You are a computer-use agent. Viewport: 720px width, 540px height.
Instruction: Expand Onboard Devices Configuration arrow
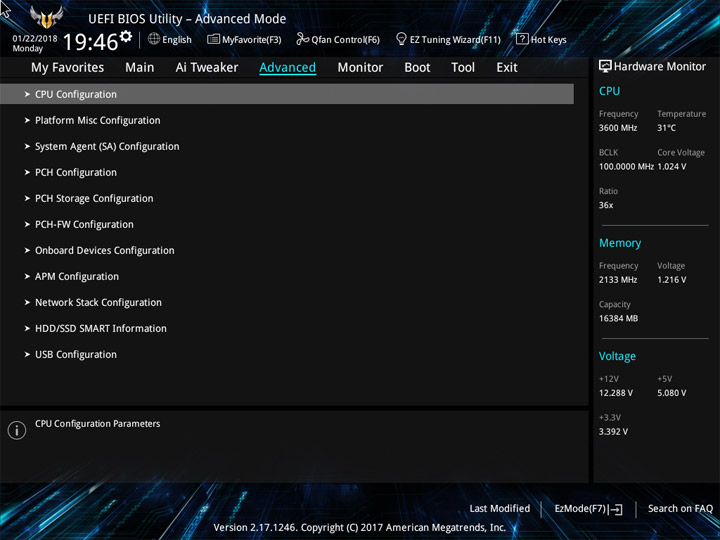[x=27, y=250]
